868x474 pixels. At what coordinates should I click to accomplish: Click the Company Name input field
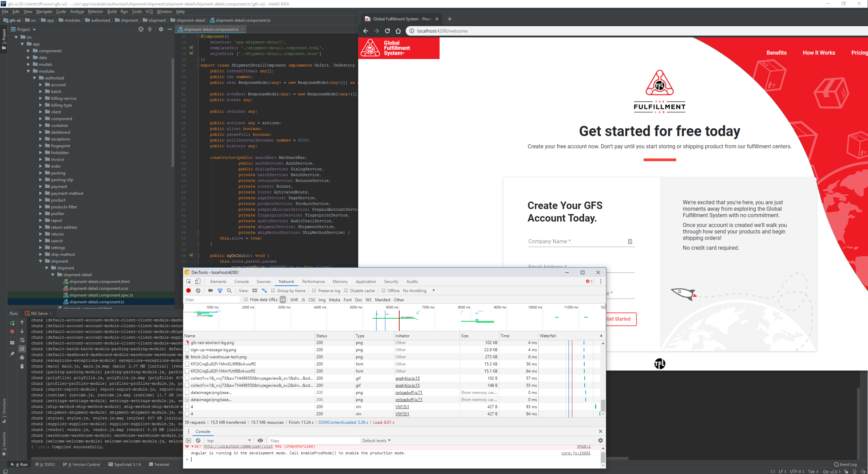point(581,242)
